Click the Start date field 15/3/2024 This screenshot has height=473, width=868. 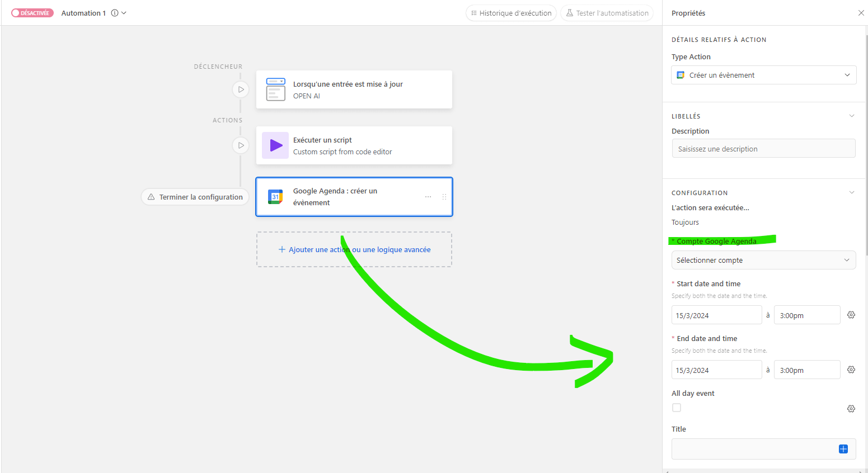[x=716, y=315]
